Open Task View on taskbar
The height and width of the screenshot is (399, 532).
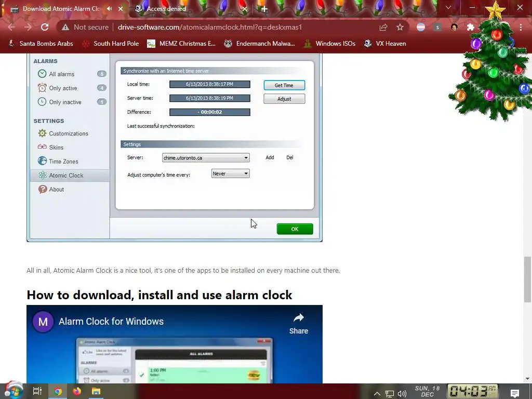coord(37,391)
